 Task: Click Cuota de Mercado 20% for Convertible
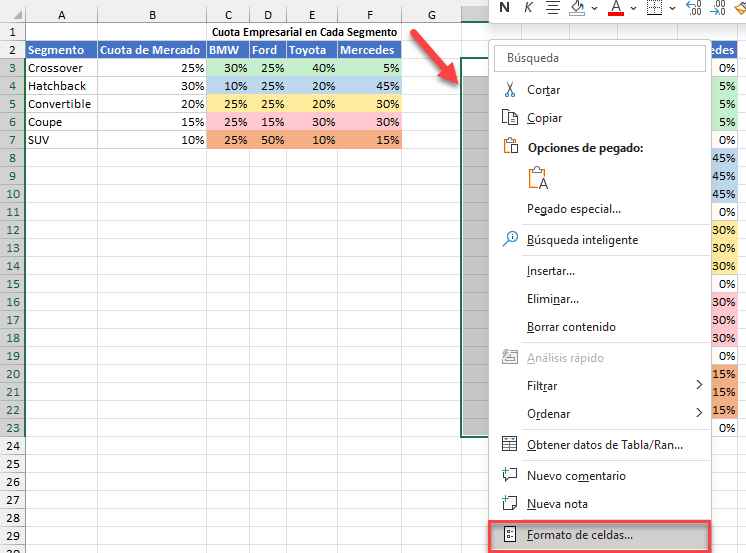pos(152,104)
